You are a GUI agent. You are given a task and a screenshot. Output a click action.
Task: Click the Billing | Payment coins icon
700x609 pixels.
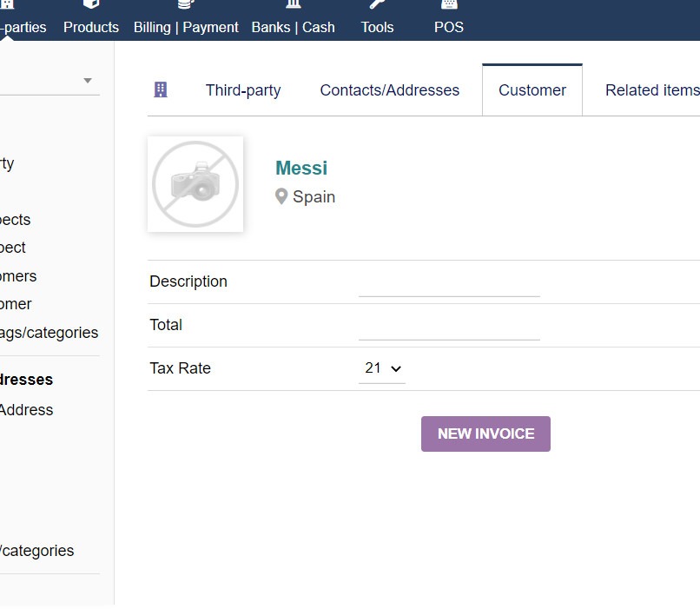pos(186,5)
